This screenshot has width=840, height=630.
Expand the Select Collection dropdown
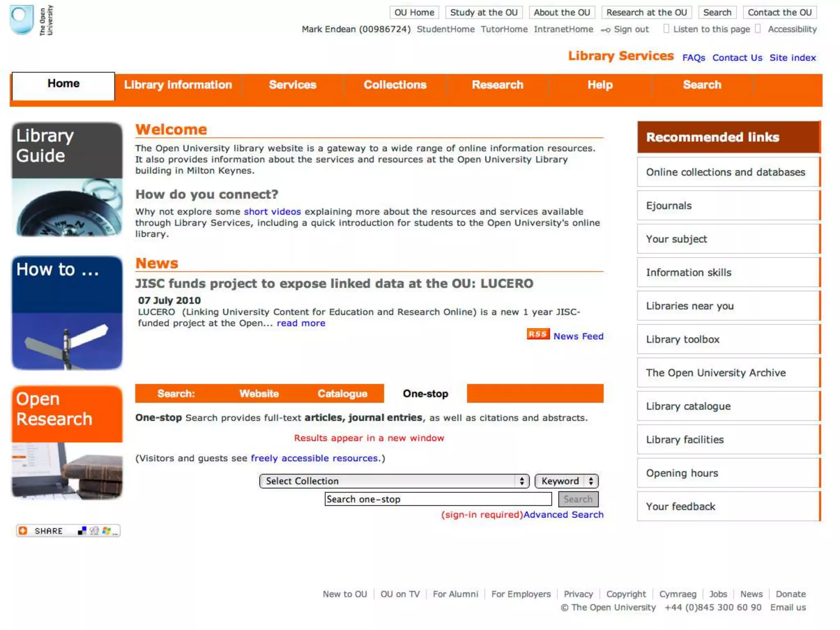[394, 481]
